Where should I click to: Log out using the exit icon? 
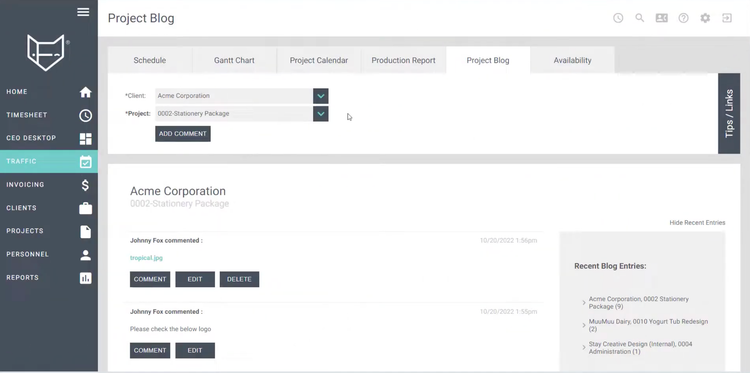727,18
